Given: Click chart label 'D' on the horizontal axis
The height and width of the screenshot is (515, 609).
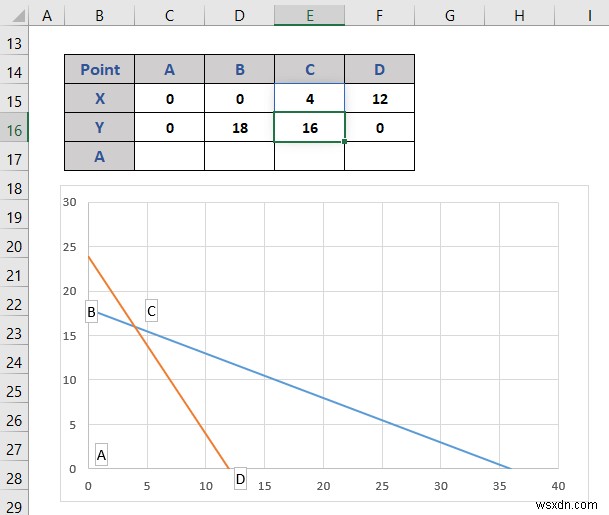Looking at the screenshot, I should [240, 479].
